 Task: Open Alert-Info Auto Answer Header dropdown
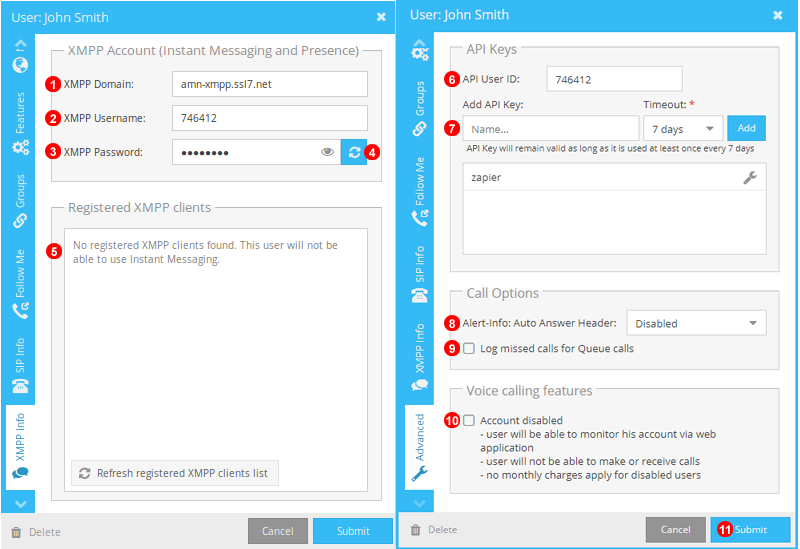click(x=696, y=323)
